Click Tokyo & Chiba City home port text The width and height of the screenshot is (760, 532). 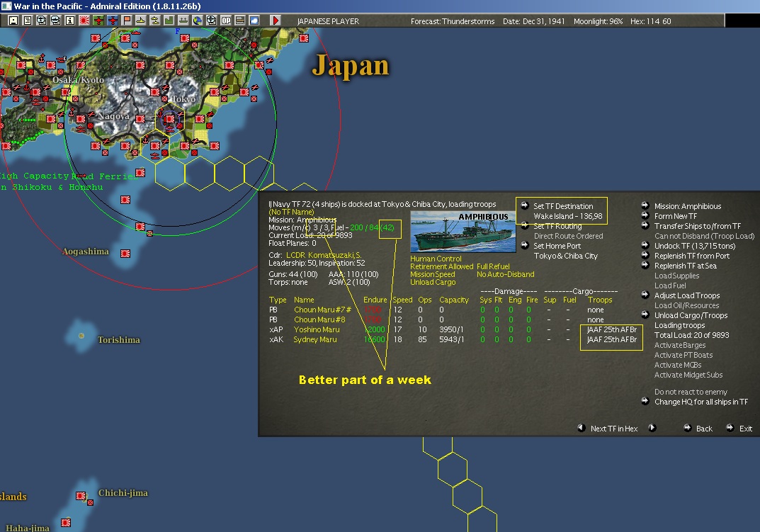coord(566,256)
